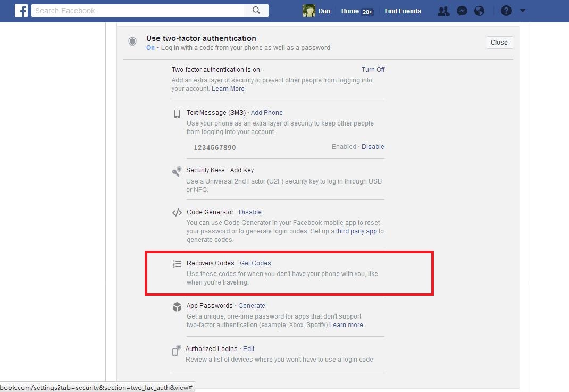Open the Friend Requests icon
The width and height of the screenshot is (569, 392).
[444, 11]
